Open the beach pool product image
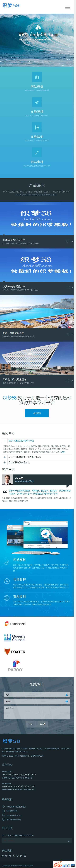The image size is (76, 868). coord(37,312)
